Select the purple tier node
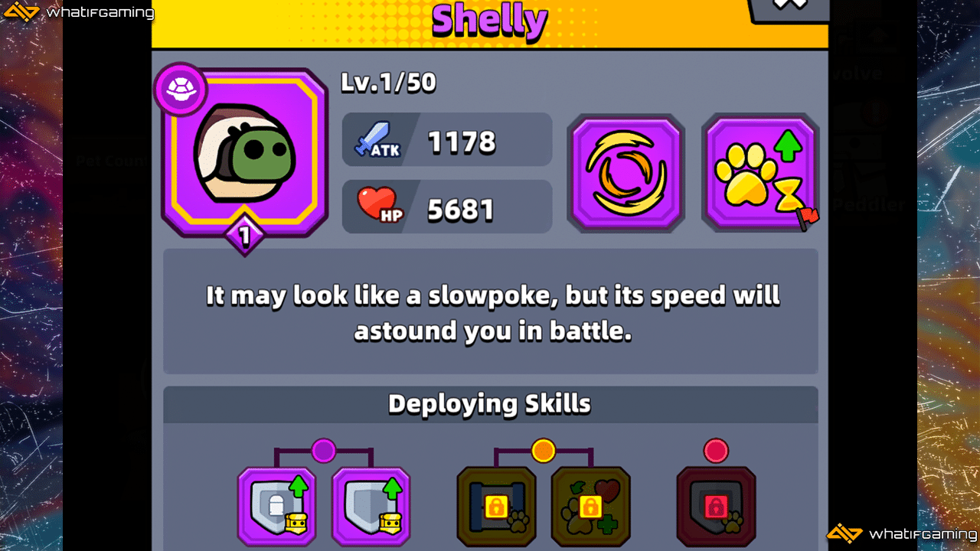980x551 pixels. click(324, 451)
